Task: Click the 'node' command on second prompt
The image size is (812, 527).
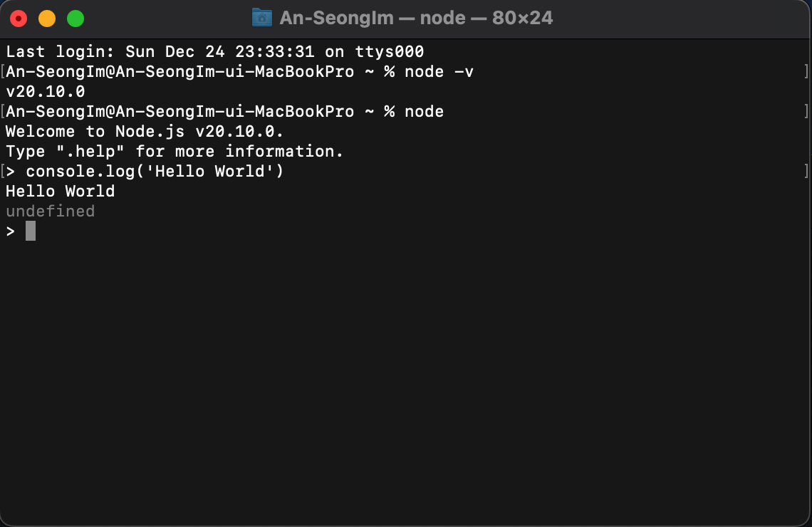Action: tap(424, 111)
